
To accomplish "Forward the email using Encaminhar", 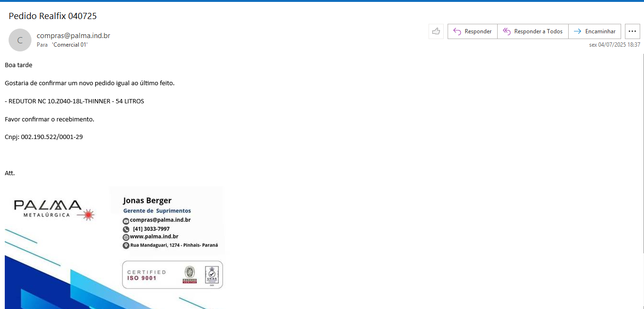I will click(594, 31).
